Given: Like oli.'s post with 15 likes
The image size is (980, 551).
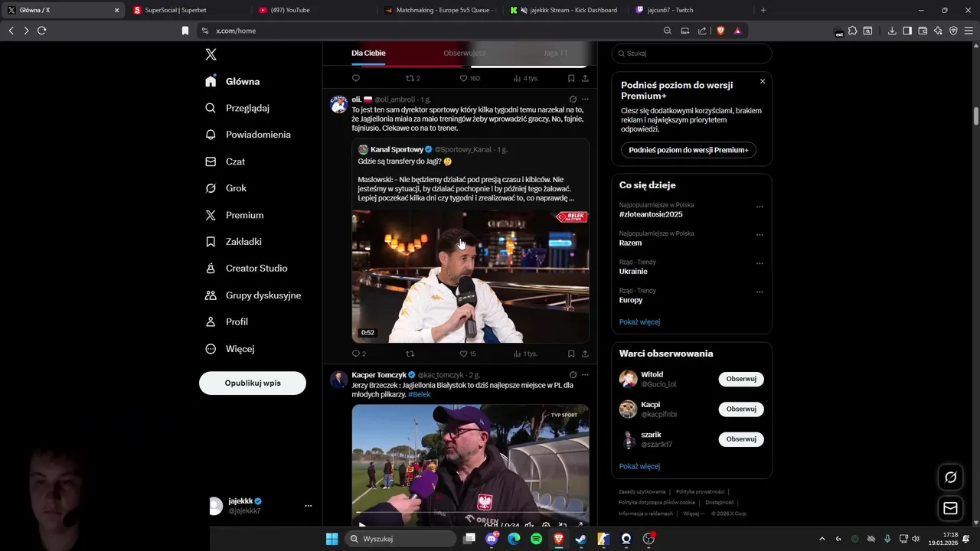Looking at the screenshot, I should [468, 354].
